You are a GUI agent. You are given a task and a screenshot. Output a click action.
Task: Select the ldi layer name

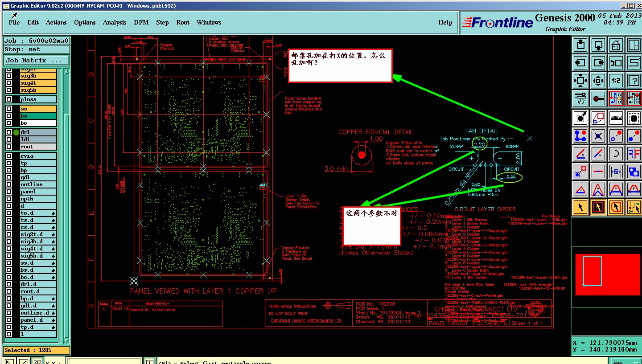pyautogui.click(x=38, y=139)
